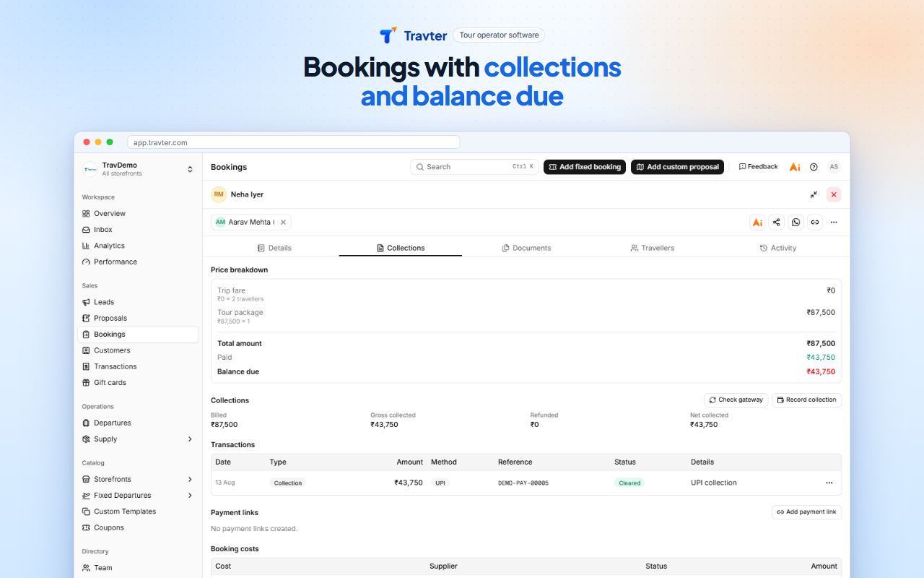
Task: Switch to the Documents tab
Action: tap(526, 248)
